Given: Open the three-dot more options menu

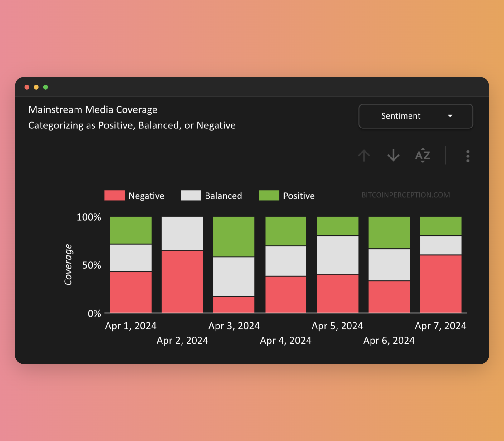Looking at the screenshot, I should tap(468, 156).
